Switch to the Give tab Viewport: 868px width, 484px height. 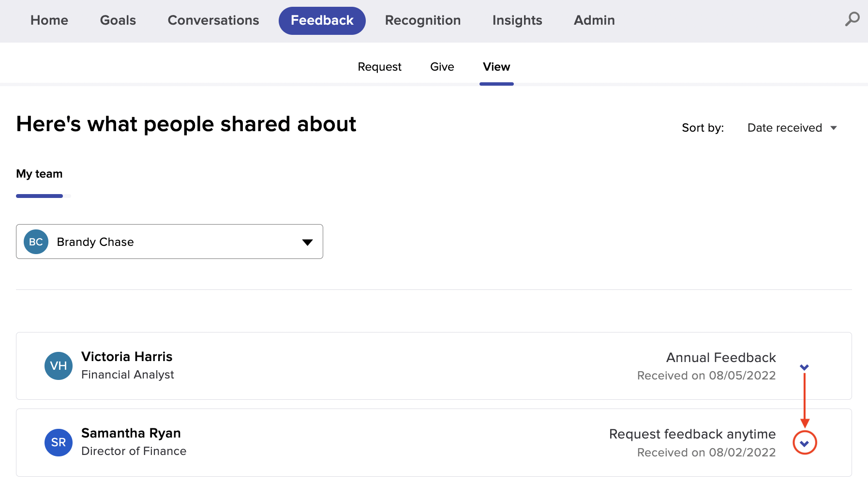click(x=442, y=67)
